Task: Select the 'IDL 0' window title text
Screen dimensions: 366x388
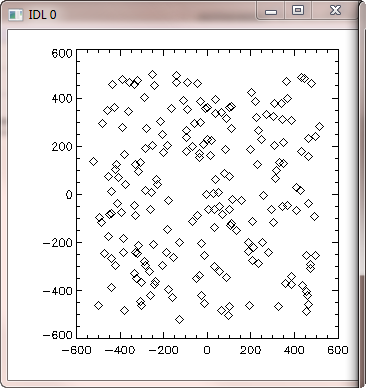Action: (42, 15)
